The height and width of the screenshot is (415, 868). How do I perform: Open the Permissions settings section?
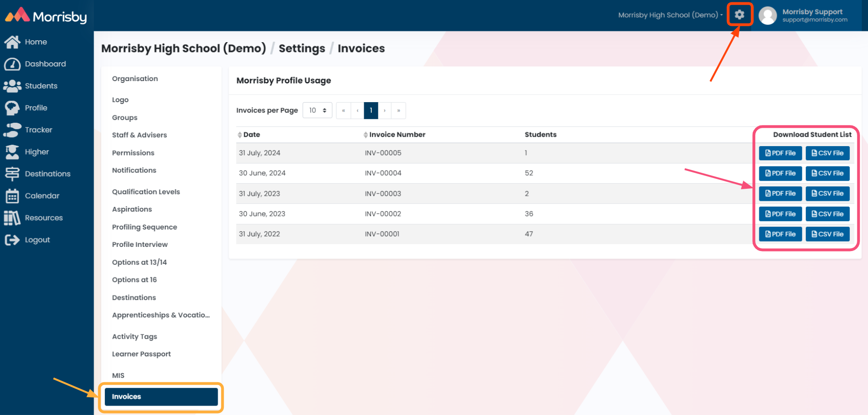pos(133,153)
